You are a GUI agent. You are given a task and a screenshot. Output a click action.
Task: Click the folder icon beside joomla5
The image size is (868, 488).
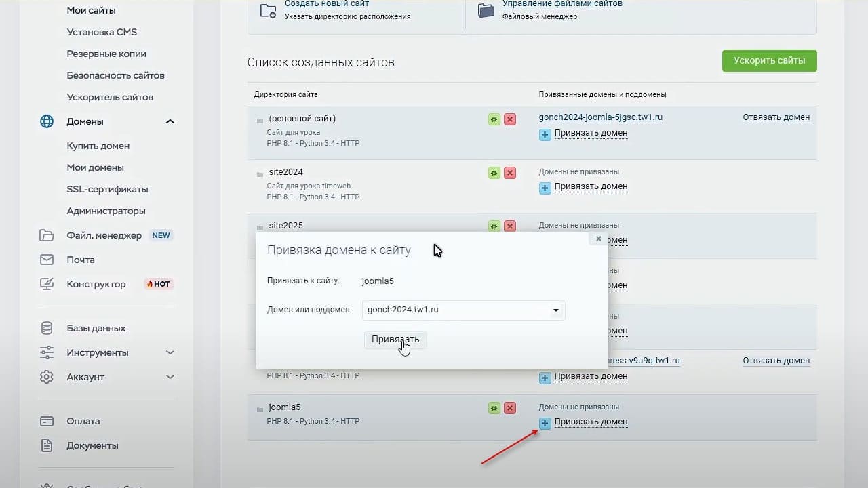(260, 409)
